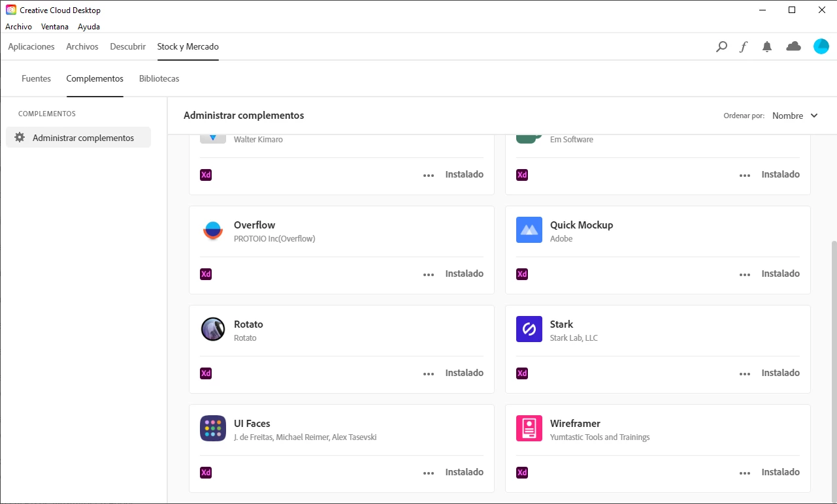Open more options for UI Faces
Viewport: 837px width, 504px height.
[429, 473]
